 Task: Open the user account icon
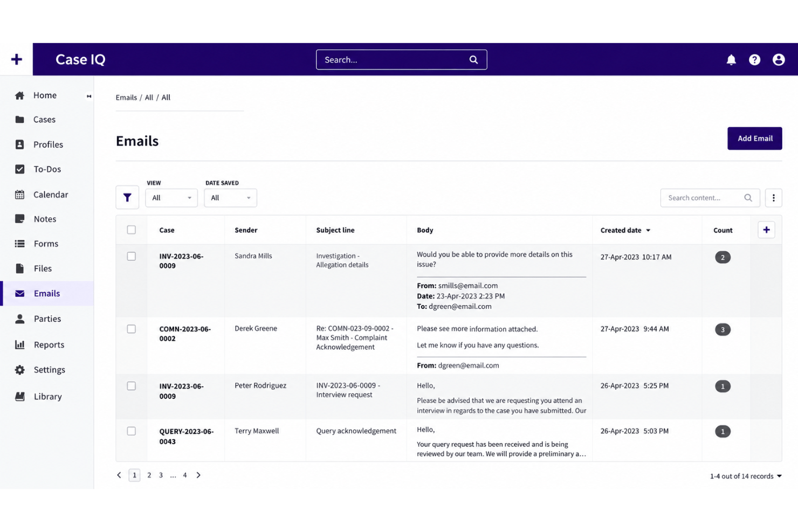(778, 60)
